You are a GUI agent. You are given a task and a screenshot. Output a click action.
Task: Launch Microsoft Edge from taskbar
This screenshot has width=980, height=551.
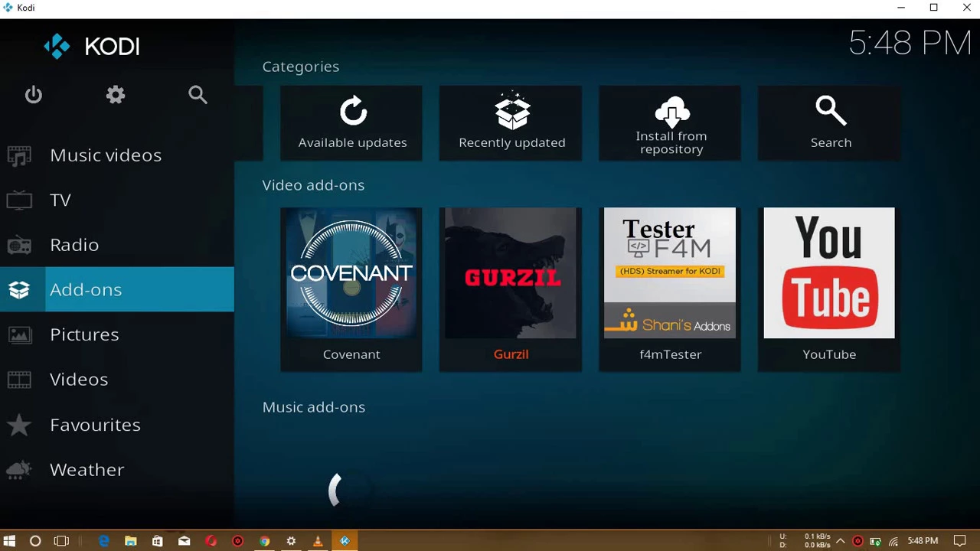(104, 541)
